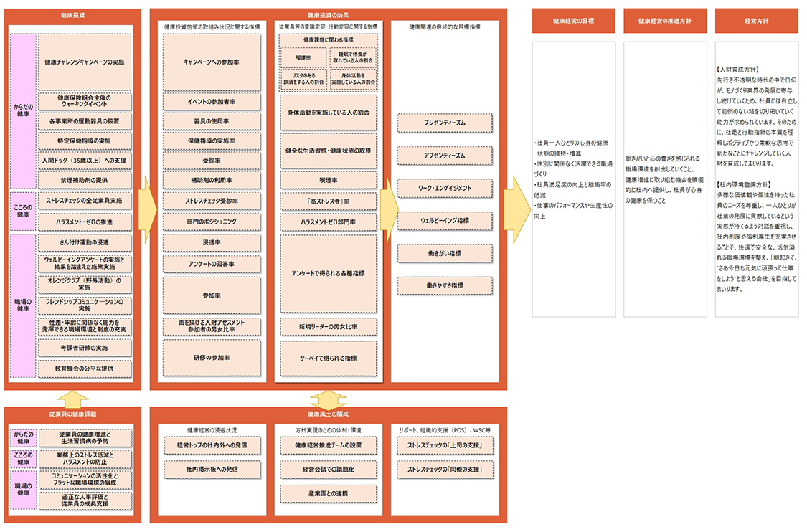Select the ハラスメント・ゼロの推進 box
This screenshot has width=807, height=532.
84,222
